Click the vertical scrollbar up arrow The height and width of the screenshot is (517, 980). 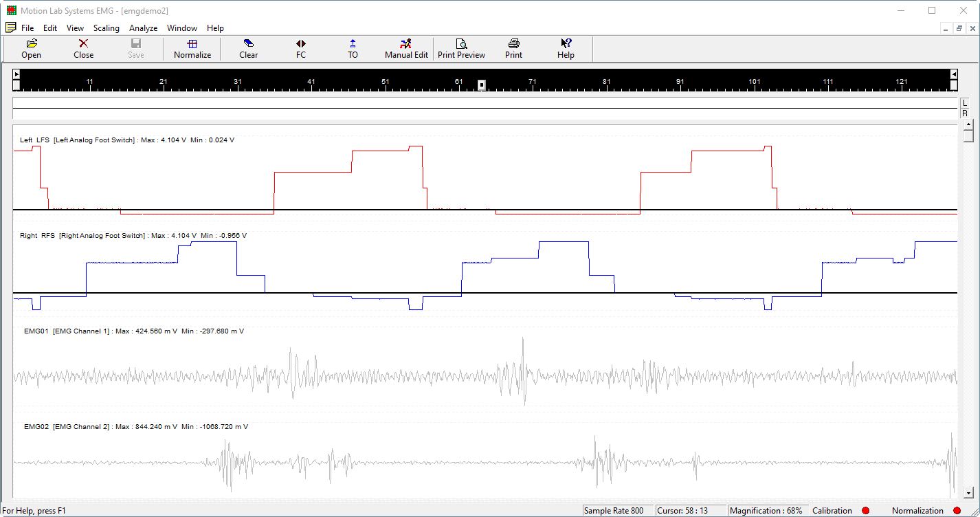pos(970,126)
